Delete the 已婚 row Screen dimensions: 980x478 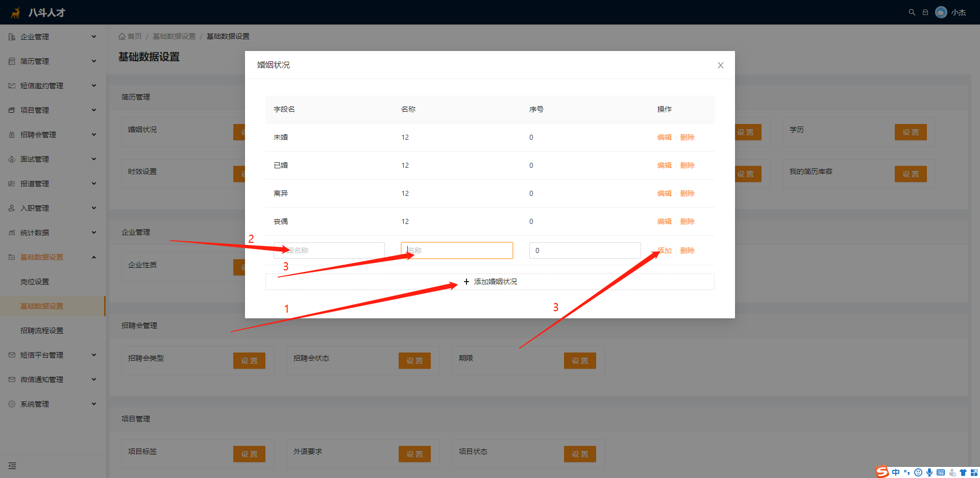pos(688,165)
